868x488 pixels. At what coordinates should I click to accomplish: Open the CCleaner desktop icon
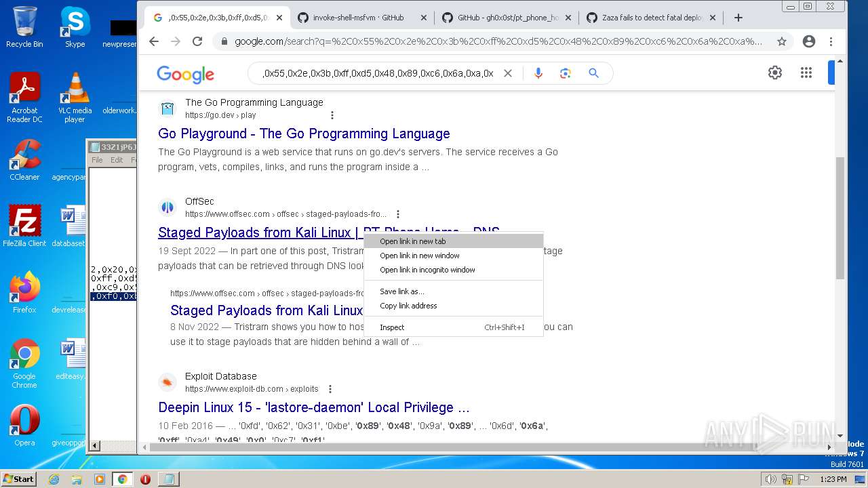point(24,160)
